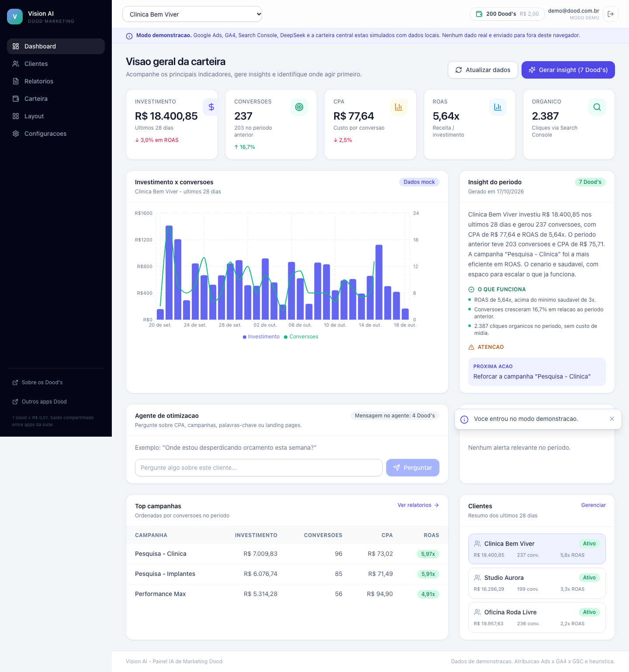The image size is (629, 672).
Task: Open the Clinica Bem Viver client dropdown
Action: tap(192, 14)
